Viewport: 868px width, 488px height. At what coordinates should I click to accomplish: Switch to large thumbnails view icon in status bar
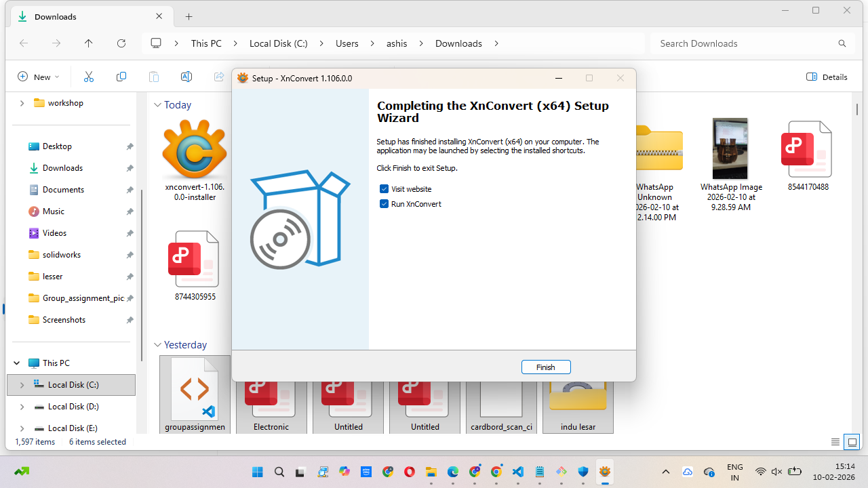(x=852, y=442)
